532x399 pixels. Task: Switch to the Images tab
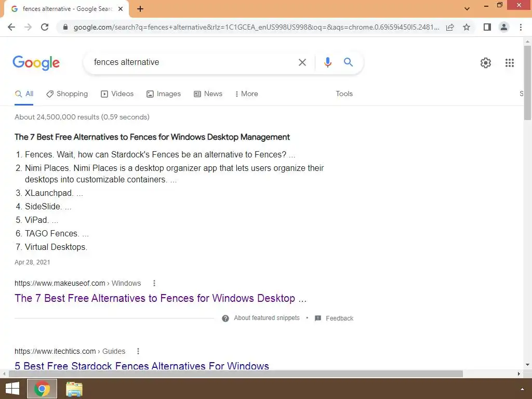[164, 94]
